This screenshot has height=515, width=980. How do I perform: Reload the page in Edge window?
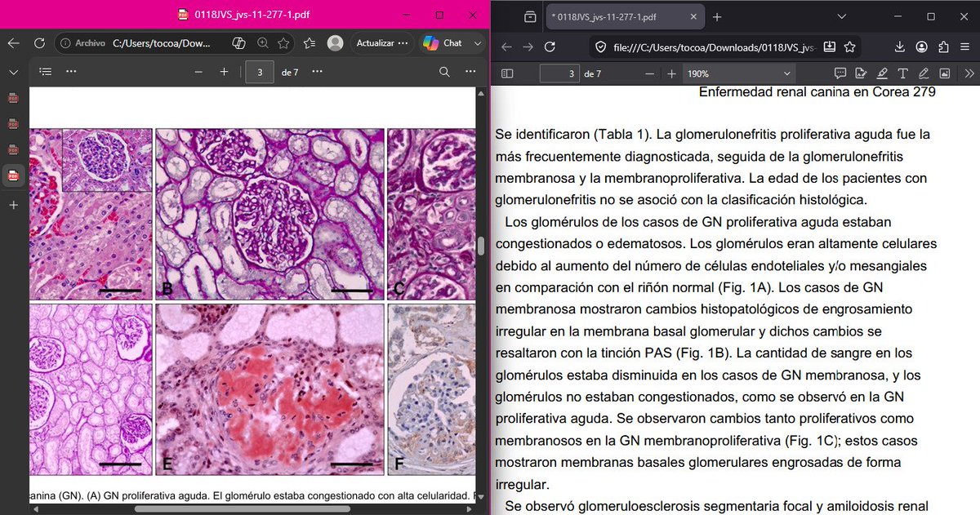pyautogui.click(x=39, y=43)
